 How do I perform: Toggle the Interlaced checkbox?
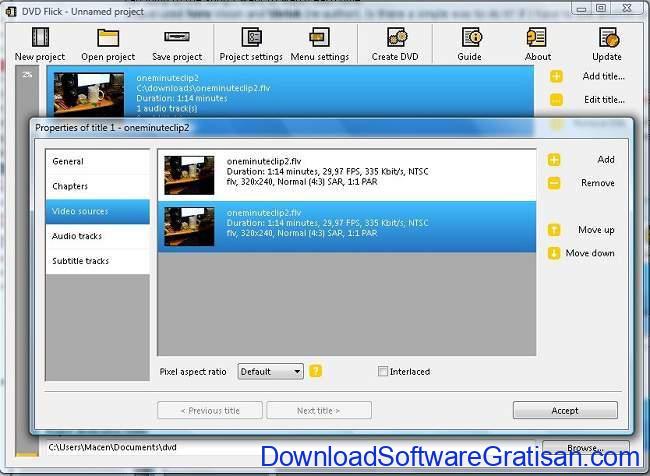[383, 371]
